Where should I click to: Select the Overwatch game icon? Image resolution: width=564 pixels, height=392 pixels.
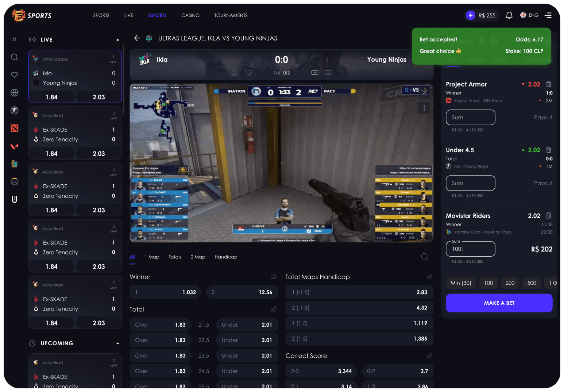[x=14, y=181]
